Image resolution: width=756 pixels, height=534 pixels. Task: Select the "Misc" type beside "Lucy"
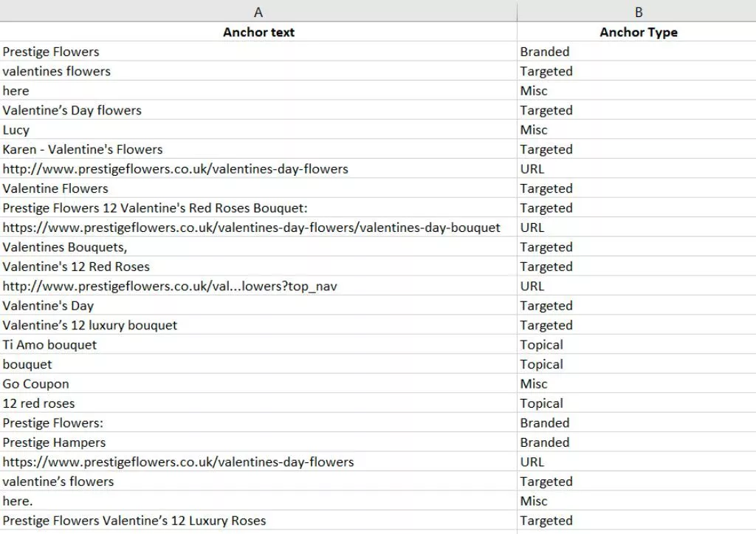pyautogui.click(x=534, y=130)
